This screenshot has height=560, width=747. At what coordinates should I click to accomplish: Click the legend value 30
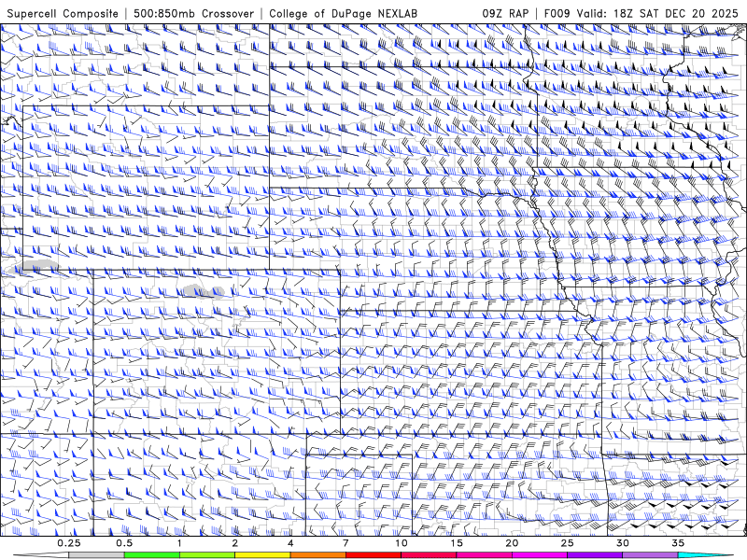coord(622,543)
